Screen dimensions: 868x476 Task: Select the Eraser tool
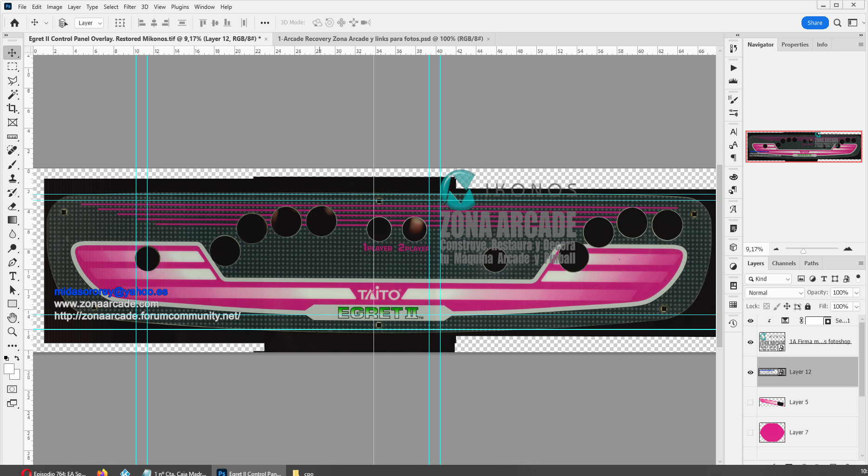(12, 206)
